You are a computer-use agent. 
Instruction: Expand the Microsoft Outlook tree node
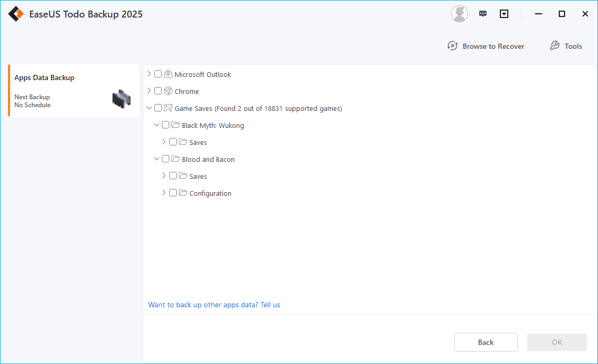[x=149, y=74]
